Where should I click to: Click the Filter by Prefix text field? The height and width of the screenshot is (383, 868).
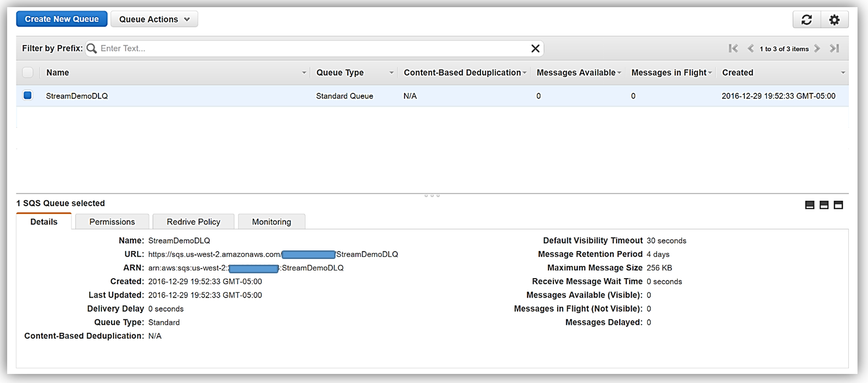312,48
